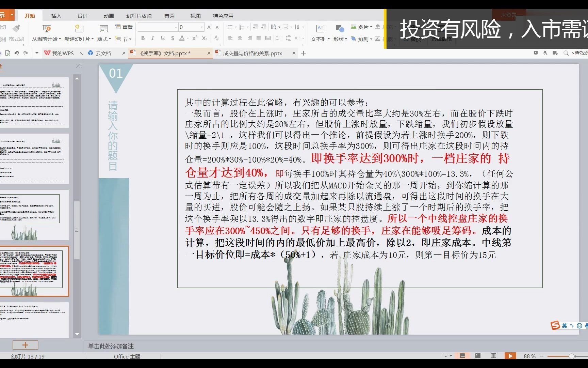
Task: Click the Format Painter (格式刷) brush icon
Action: (x=16, y=28)
